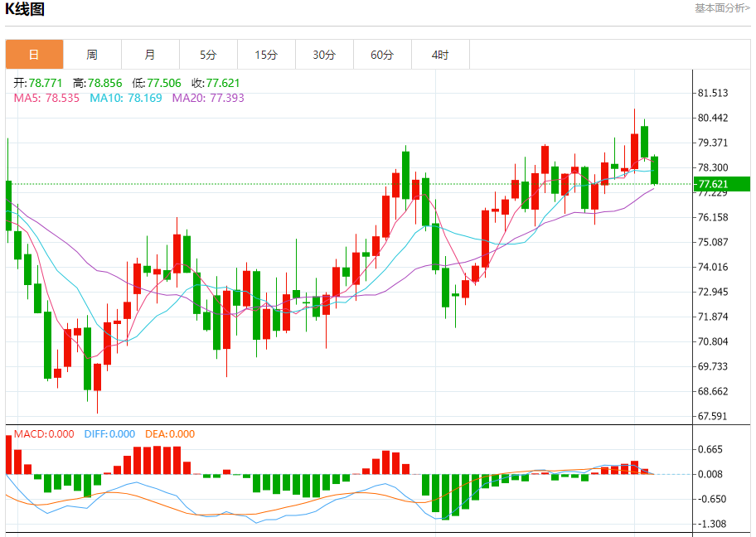Click the 81.513 price axis label
756x537 pixels.
coord(713,93)
